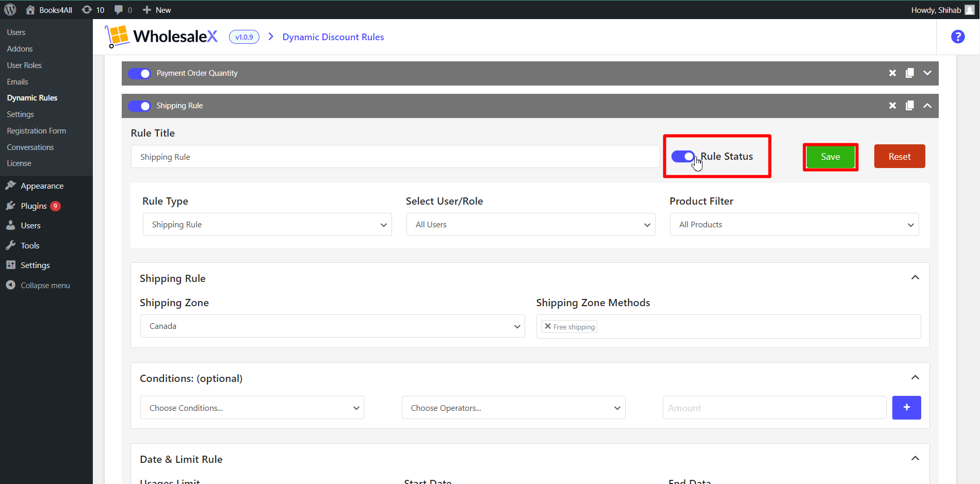980x484 pixels.
Task: Open the comments bubble icon
Action: 118,10
